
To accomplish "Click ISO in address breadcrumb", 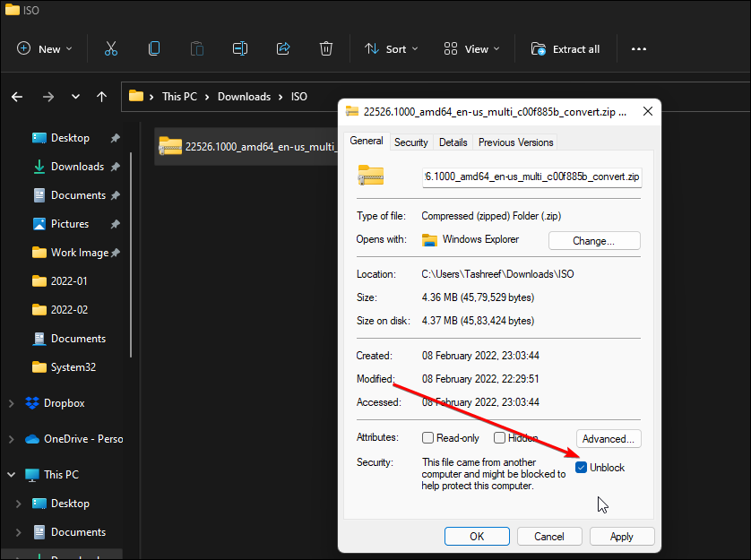I will [298, 96].
